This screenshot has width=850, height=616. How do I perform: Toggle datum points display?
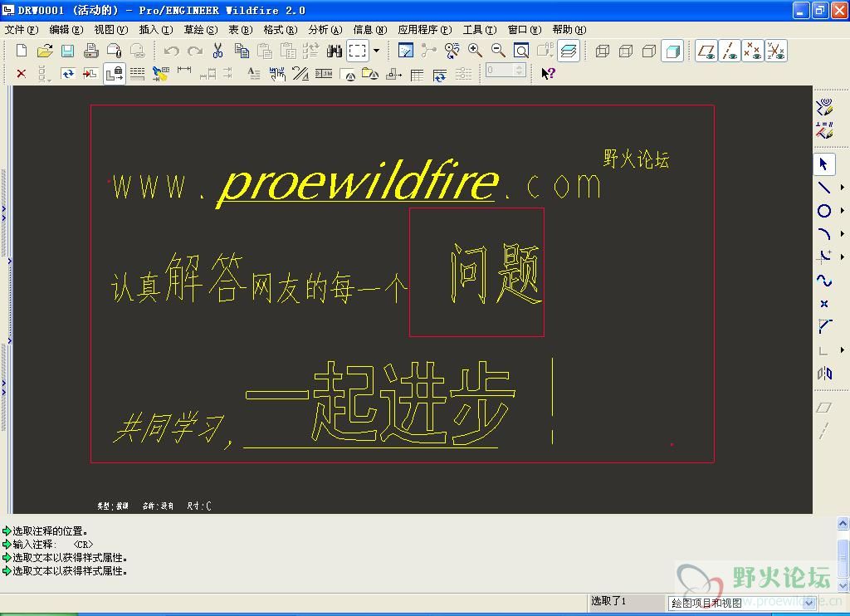click(753, 51)
